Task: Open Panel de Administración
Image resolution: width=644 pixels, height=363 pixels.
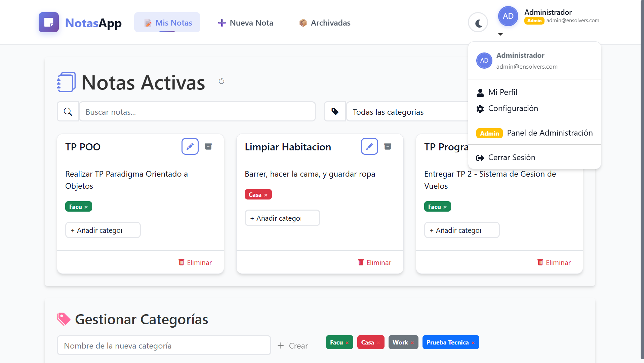Action: coord(549,133)
